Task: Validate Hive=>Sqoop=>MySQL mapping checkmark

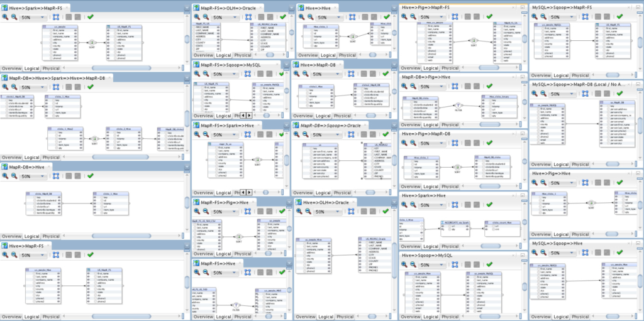Action: coord(489,264)
